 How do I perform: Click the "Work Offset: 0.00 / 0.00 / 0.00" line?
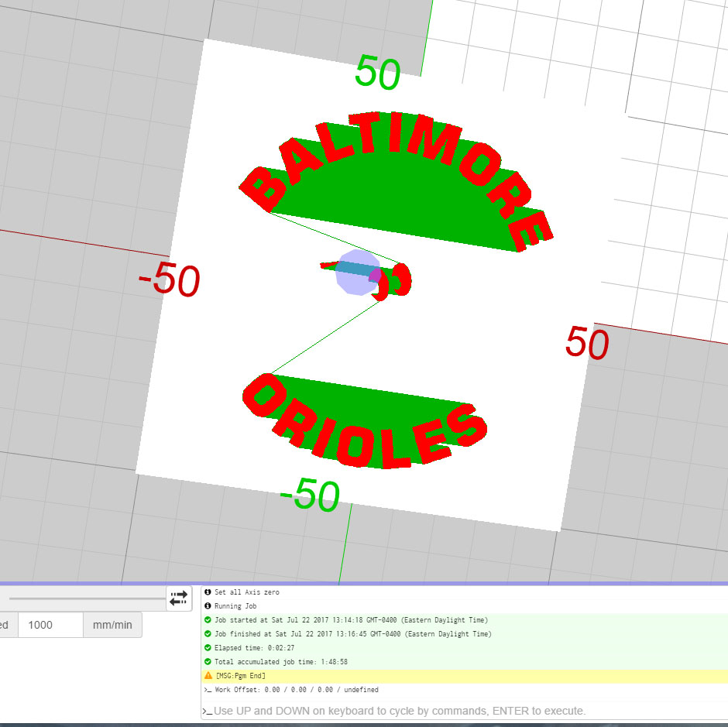click(296, 689)
